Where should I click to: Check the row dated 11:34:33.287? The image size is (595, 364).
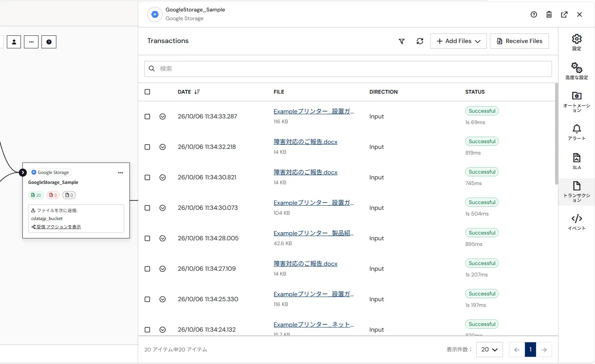[x=147, y=117]
